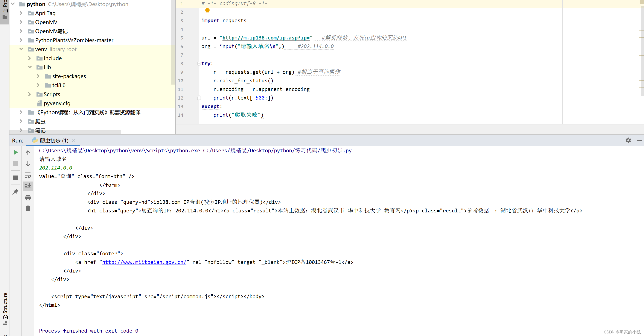
Task: Expand the OpenMV folder
Action: click(x=21, y=22)
